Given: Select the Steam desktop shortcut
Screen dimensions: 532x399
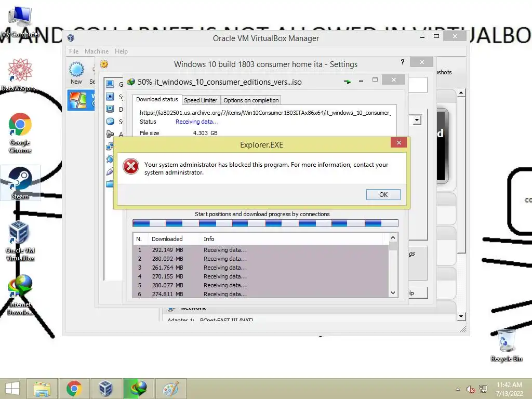Looking at the screenshot, I should (x=20, y=183).
